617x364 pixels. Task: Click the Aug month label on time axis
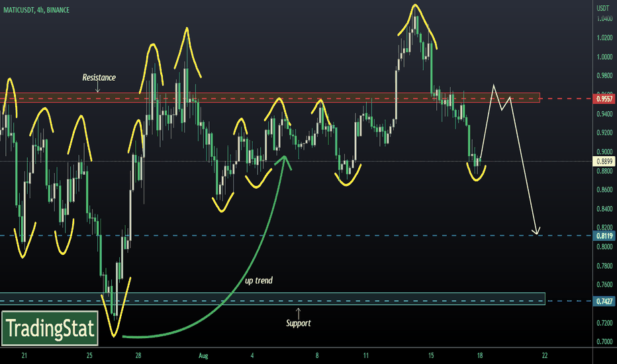pyautogui.click(x=203, y=356)
